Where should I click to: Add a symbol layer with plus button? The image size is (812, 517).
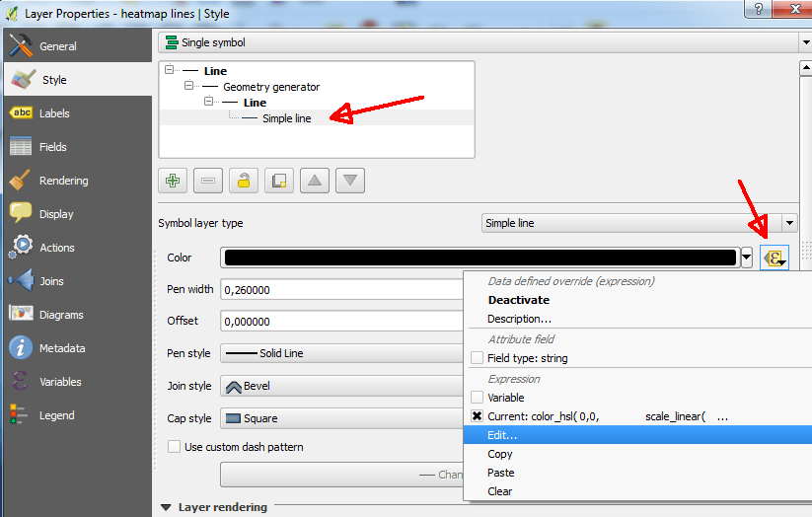pos(173,181)
